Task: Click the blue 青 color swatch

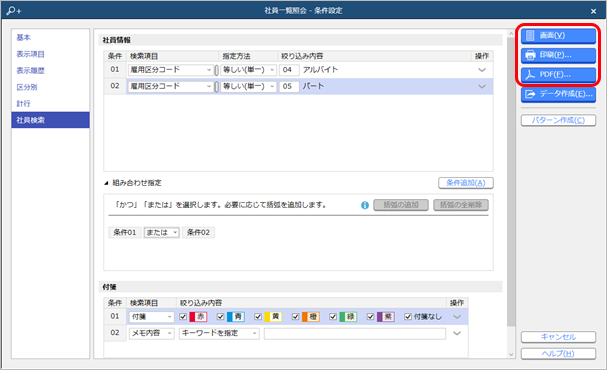Action: (x=236, y=317)
